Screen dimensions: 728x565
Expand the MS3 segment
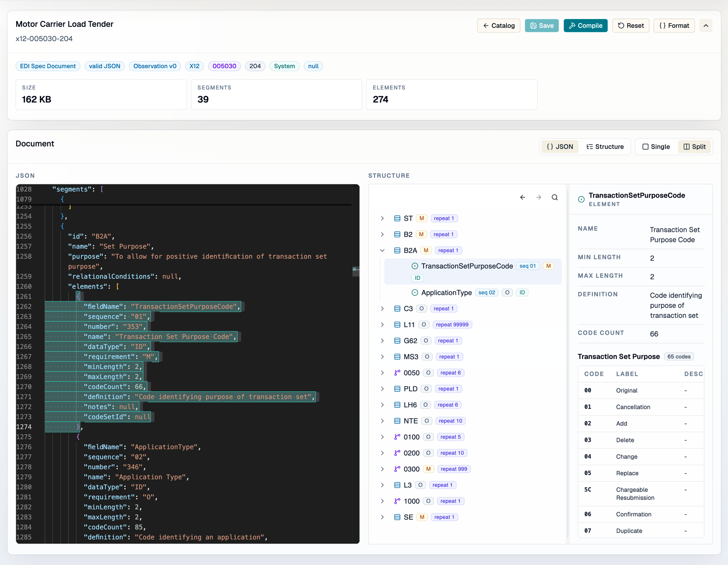(382, 357)
